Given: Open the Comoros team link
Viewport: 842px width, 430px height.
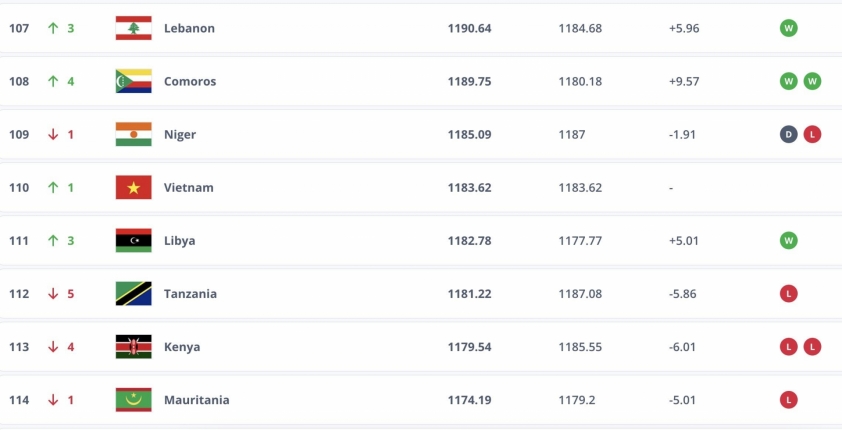Looking at the screenshot, I should (x=190, y=81).
